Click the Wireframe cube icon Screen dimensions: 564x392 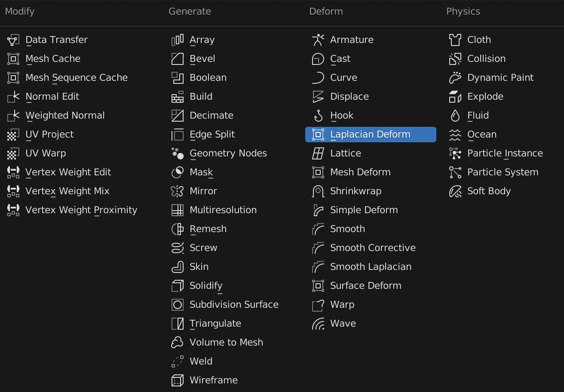pyautogui.click(x=177, y=380)
